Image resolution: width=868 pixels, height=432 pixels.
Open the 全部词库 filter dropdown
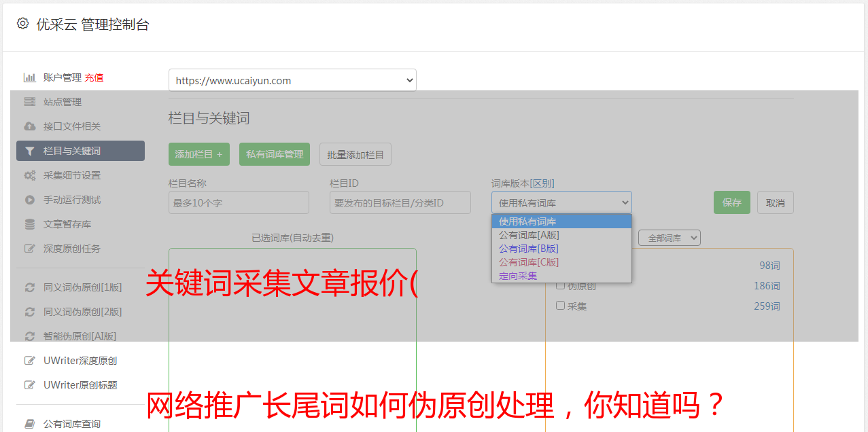[670, 238]
